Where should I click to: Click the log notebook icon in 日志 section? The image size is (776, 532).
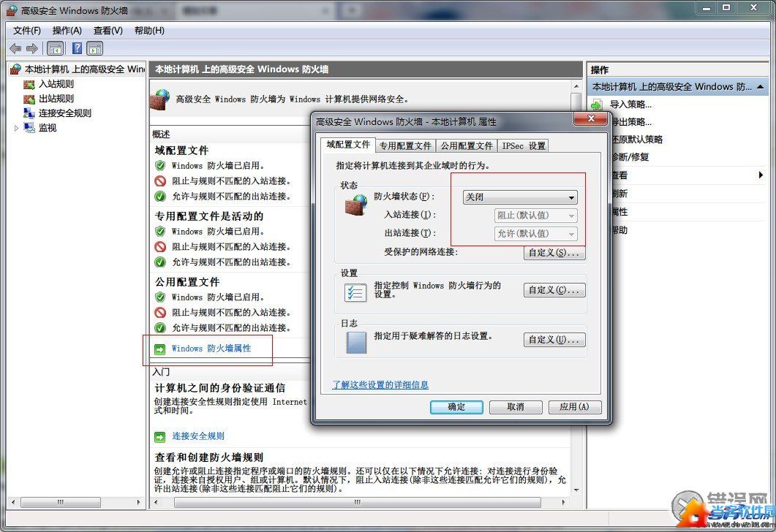[x=356, y=343]
